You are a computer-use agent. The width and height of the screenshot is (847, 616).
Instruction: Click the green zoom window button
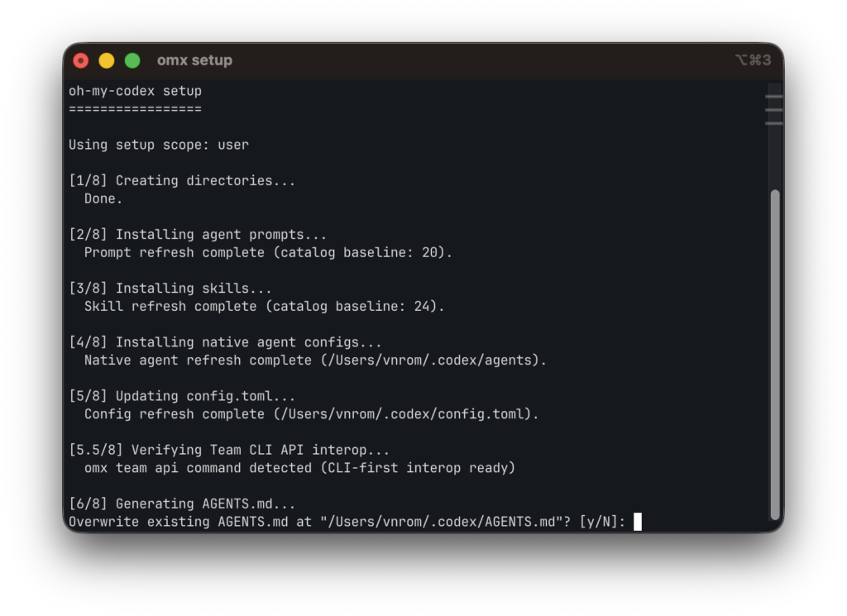tap(132, 60)
